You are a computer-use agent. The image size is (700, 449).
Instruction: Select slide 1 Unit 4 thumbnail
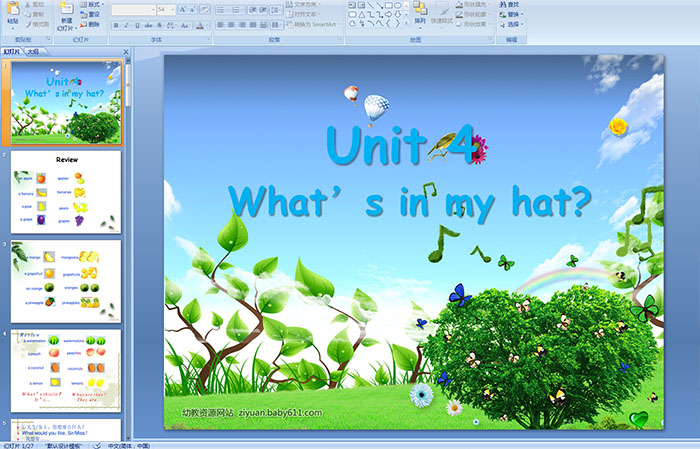pyautogui.click(x=66, y=103)
